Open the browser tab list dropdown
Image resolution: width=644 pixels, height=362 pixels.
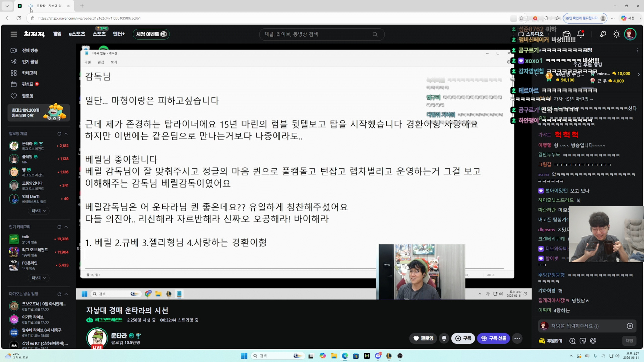coord(7,6)
